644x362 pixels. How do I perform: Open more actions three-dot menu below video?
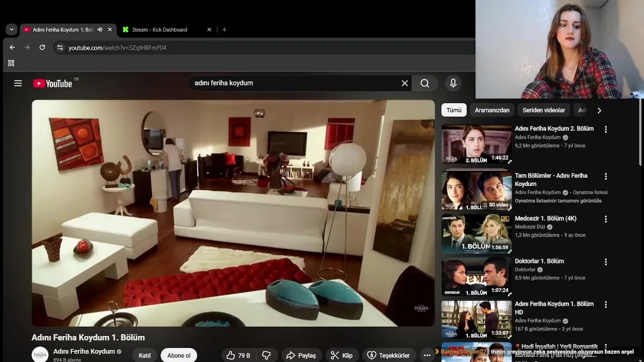point(427,355)
